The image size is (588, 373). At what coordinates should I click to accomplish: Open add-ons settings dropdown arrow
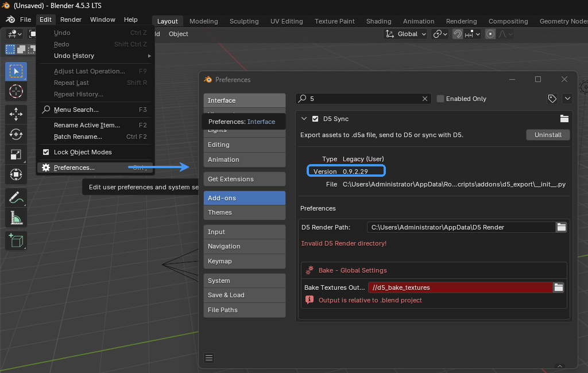click(567, 99)
